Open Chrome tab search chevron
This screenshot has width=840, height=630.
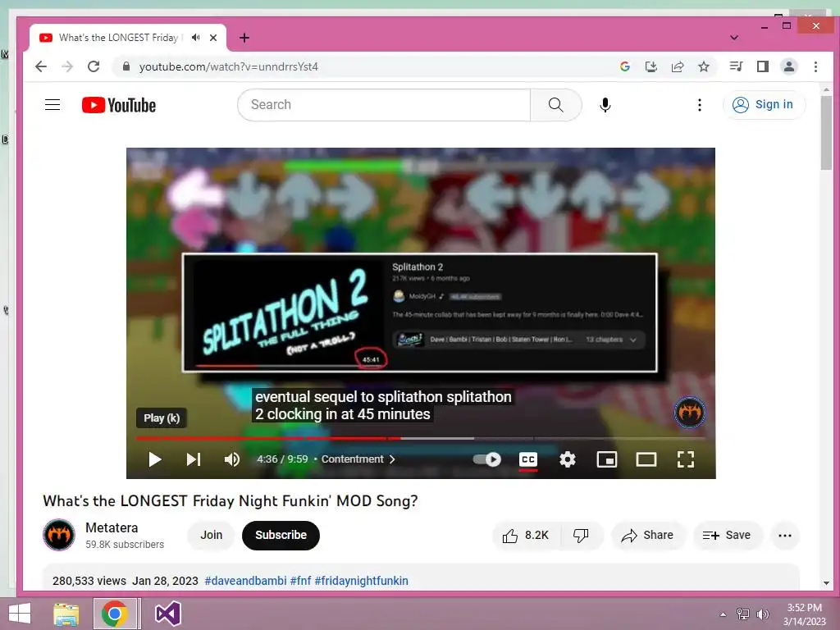(x=734, y=38)
